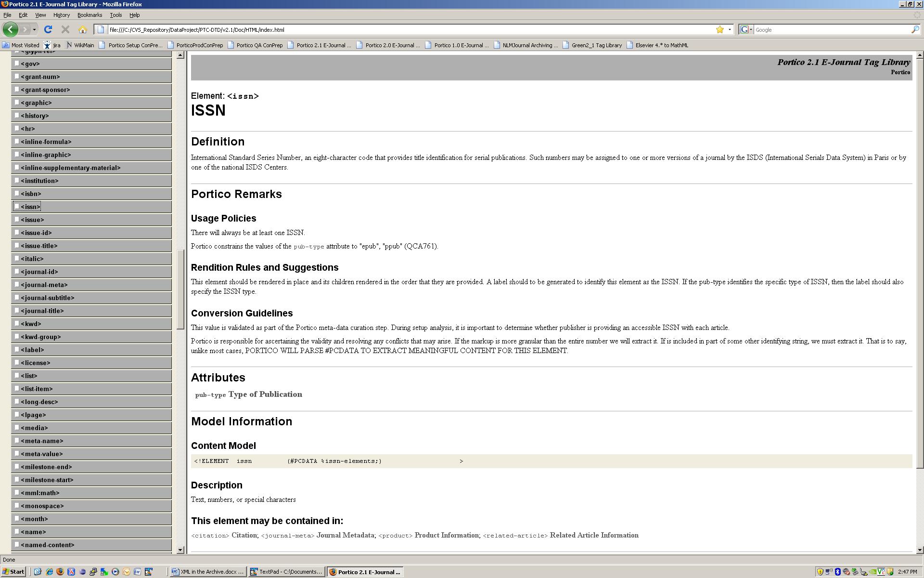Viewport: 924px width, 578px height.
Task: Go to the Home page icon
Action: click(83, 29)
